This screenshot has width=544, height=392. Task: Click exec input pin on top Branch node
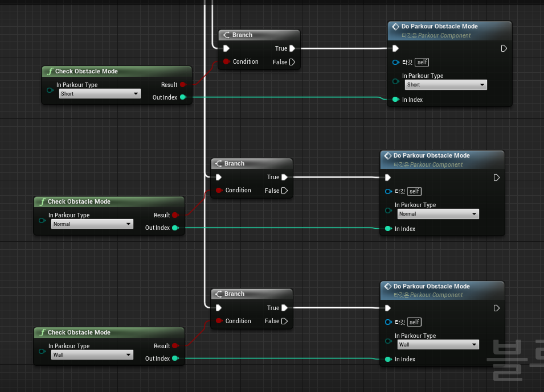pos(227,48)
